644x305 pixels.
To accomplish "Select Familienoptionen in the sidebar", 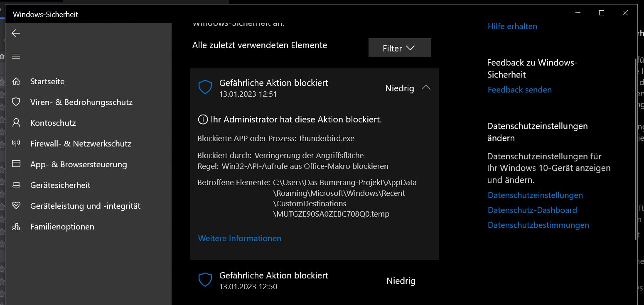I will (x=62, y=227).
